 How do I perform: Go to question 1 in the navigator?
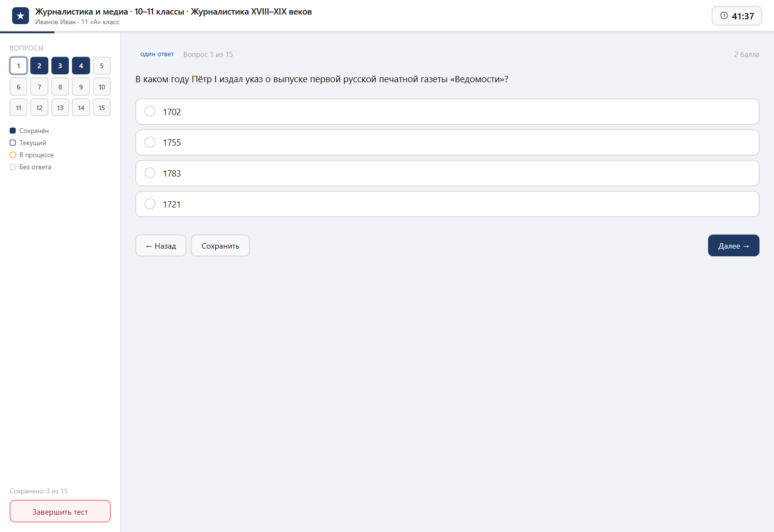pyautogui.click(x=18, y=66)
